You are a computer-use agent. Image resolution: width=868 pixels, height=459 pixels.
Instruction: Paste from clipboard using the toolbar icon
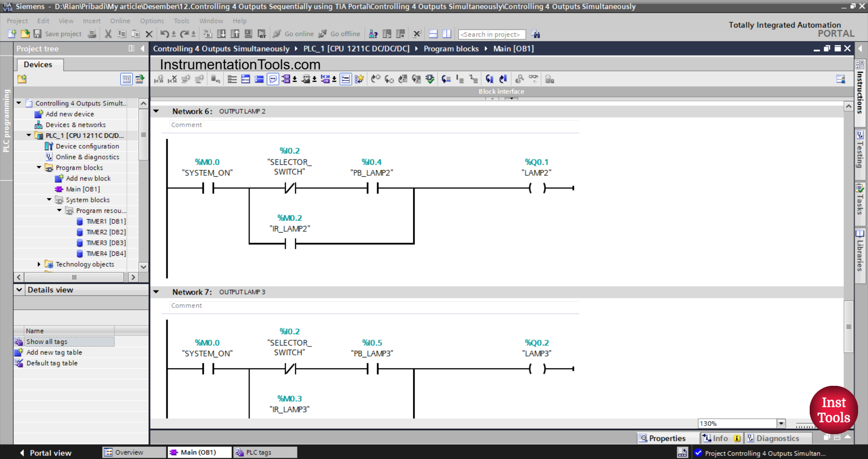[x=135, y=34]
